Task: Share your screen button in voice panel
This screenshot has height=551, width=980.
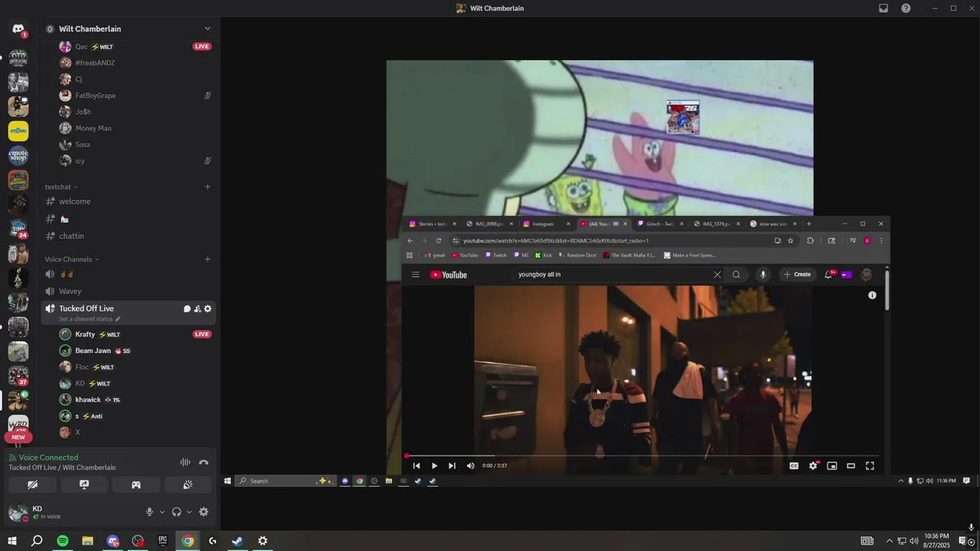Action: click(x=84, y=484)
